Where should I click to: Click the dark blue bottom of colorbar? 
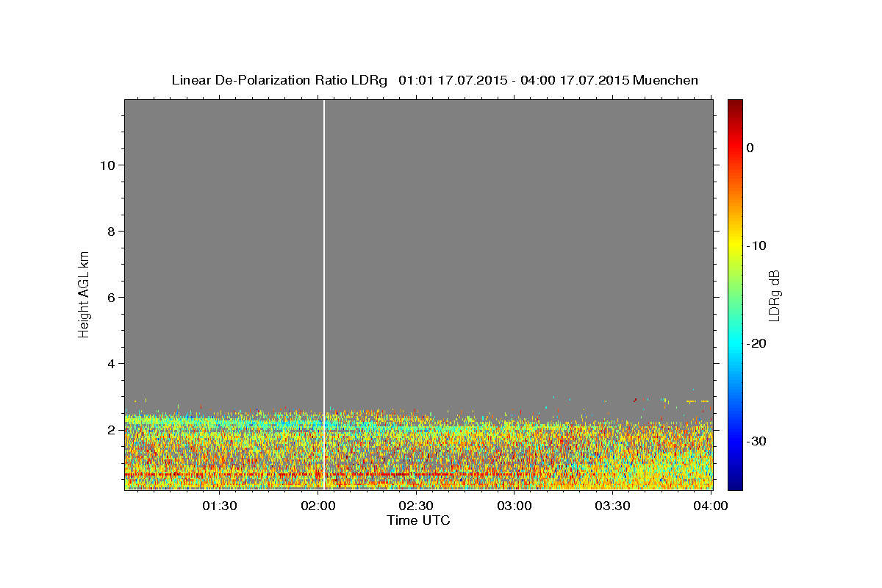735,482
